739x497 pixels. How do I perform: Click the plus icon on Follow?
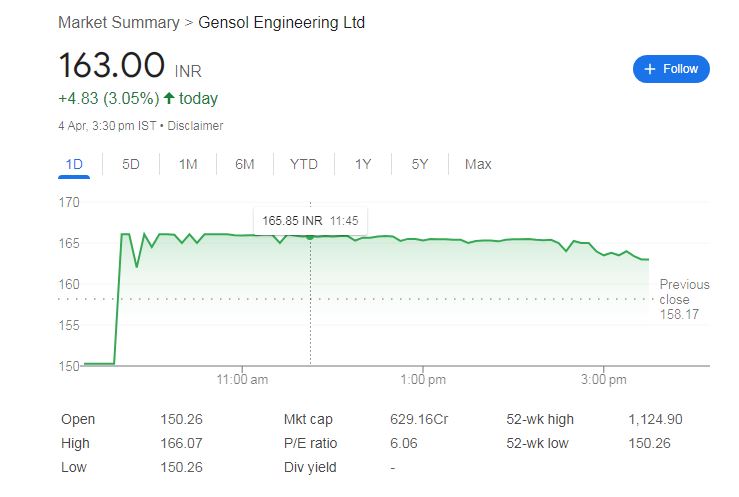[x=650, y=69]
